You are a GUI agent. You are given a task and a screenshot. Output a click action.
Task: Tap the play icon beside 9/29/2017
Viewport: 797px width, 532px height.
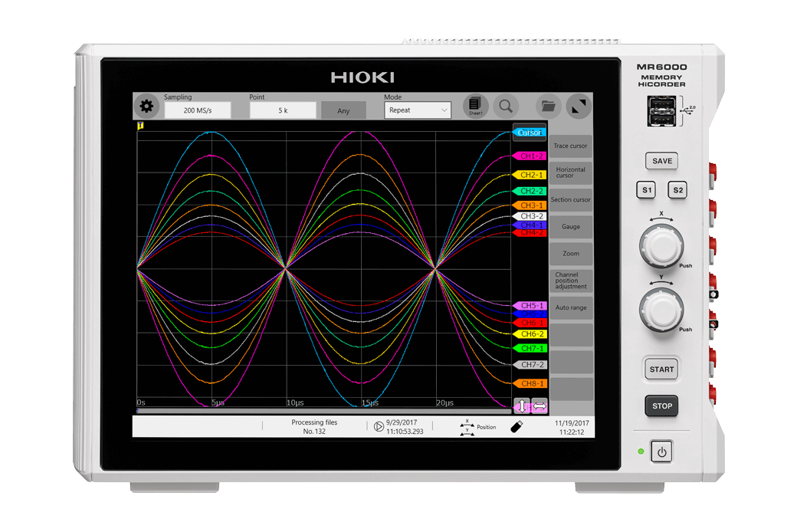click(x=379, y=426)
